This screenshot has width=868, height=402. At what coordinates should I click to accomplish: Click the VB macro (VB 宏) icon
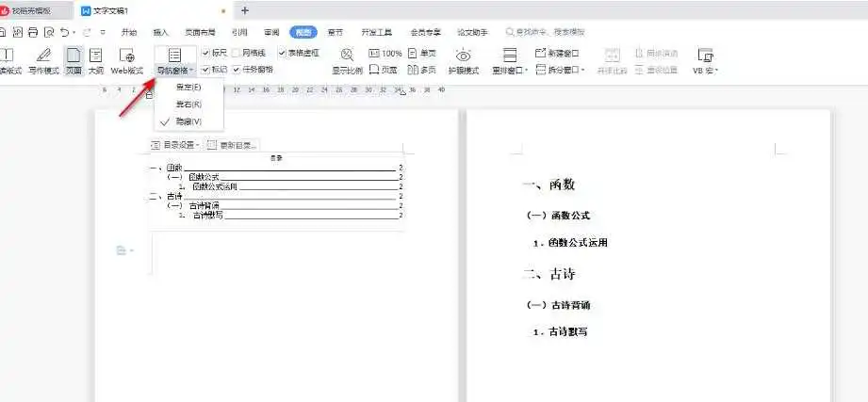705,55
